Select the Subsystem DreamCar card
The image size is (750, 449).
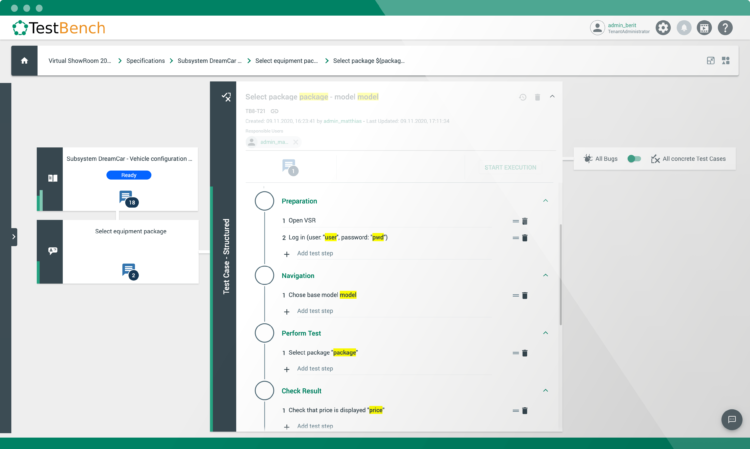coord(118,179)
